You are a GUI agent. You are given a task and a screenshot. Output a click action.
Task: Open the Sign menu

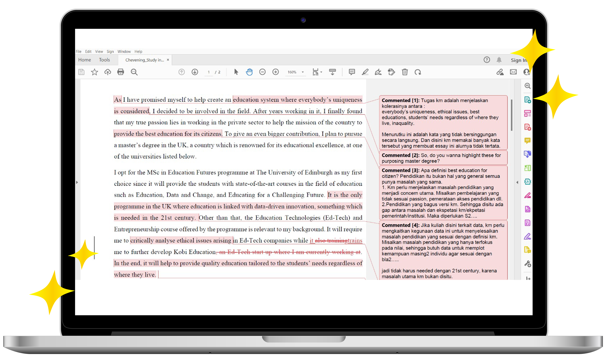(x=110, y=51)
